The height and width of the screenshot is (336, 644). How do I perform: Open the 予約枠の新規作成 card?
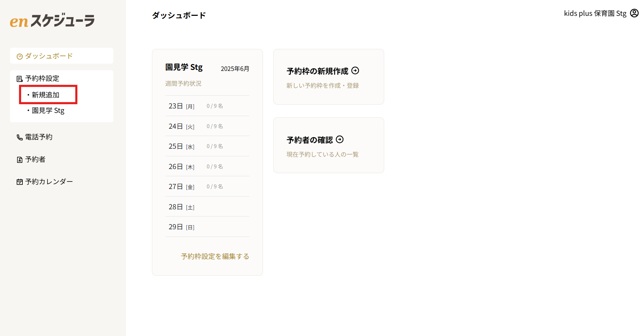click(328, 76)
